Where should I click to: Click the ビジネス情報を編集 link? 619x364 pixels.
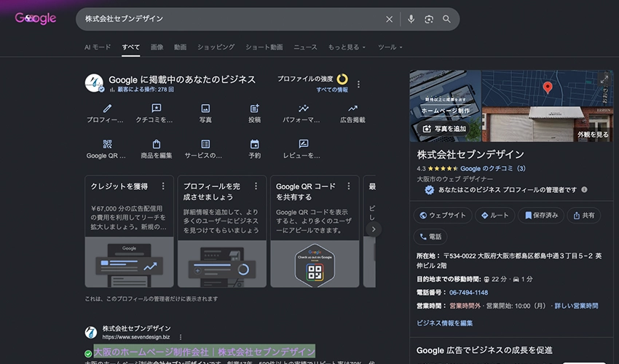[x=444, y=323]
